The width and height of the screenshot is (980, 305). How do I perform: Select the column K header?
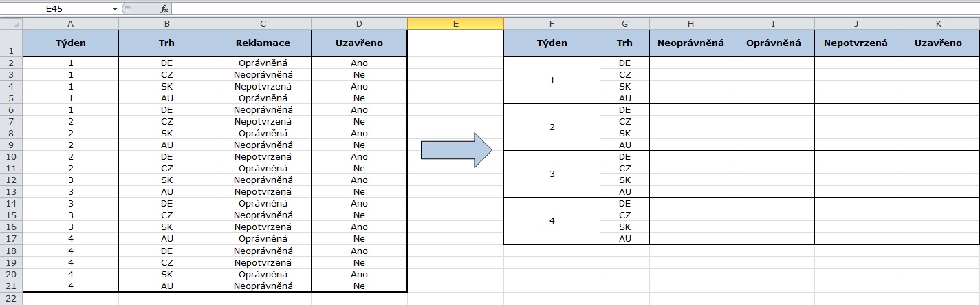(x=938, y=24)
